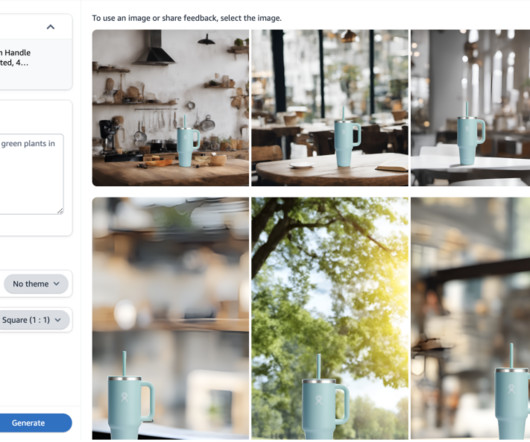Collapse the product panel with the up chevron

coord(50,27)
